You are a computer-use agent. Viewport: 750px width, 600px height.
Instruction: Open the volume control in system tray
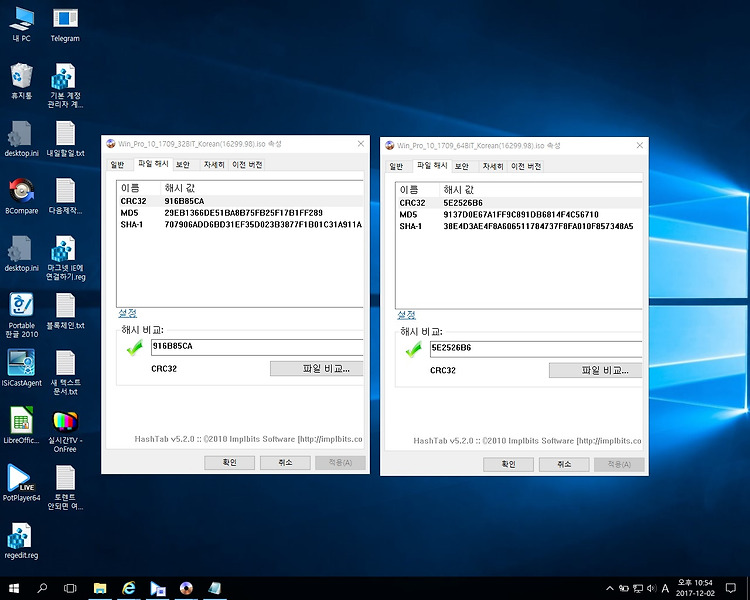[651, 588]
